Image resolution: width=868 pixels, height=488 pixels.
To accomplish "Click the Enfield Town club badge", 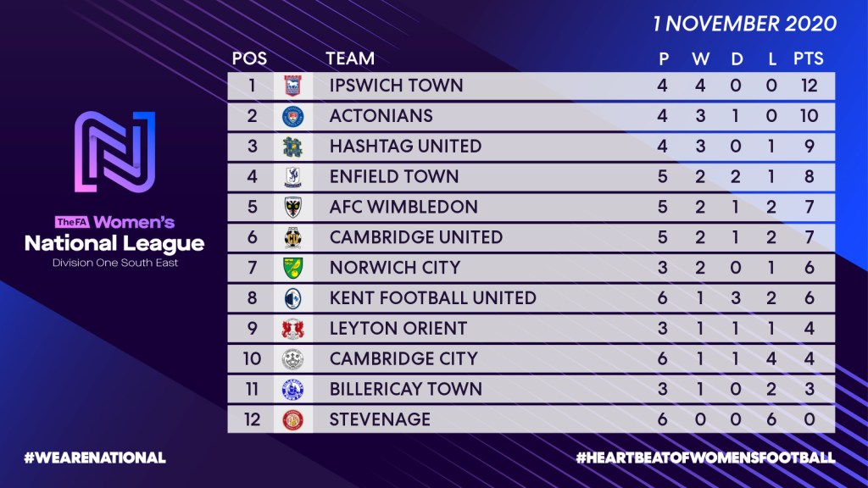I will (292, 177).
